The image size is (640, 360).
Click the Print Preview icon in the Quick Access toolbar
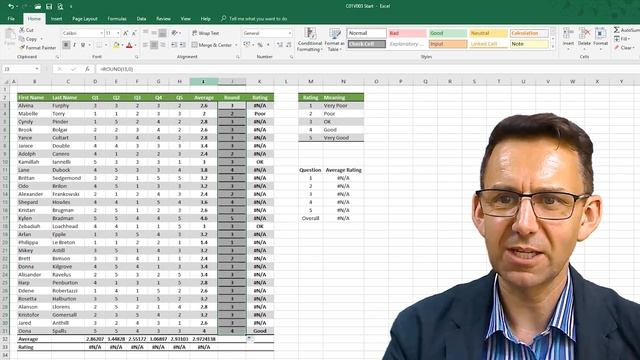[60, 7]
